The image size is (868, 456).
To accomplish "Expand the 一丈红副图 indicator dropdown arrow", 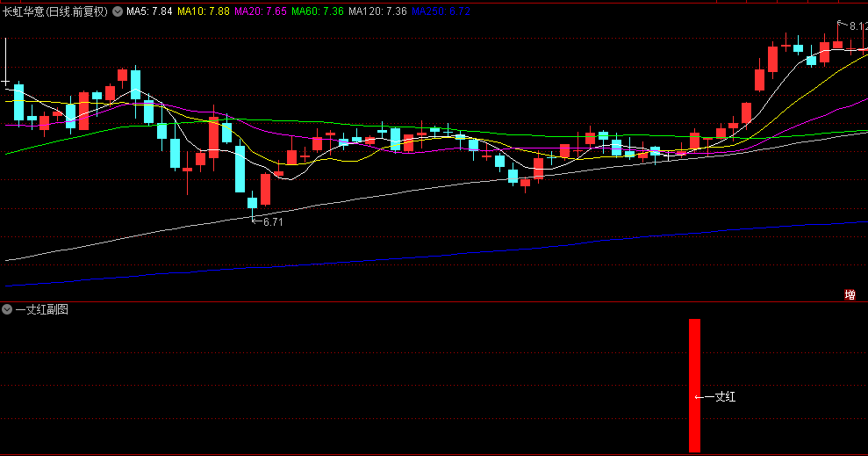I will coord(7,310).
